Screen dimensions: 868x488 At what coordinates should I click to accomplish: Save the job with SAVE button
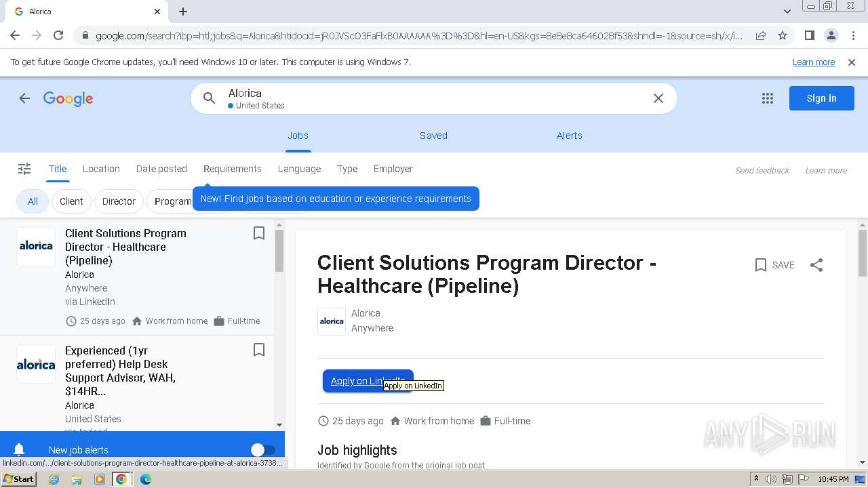point(774,265)
